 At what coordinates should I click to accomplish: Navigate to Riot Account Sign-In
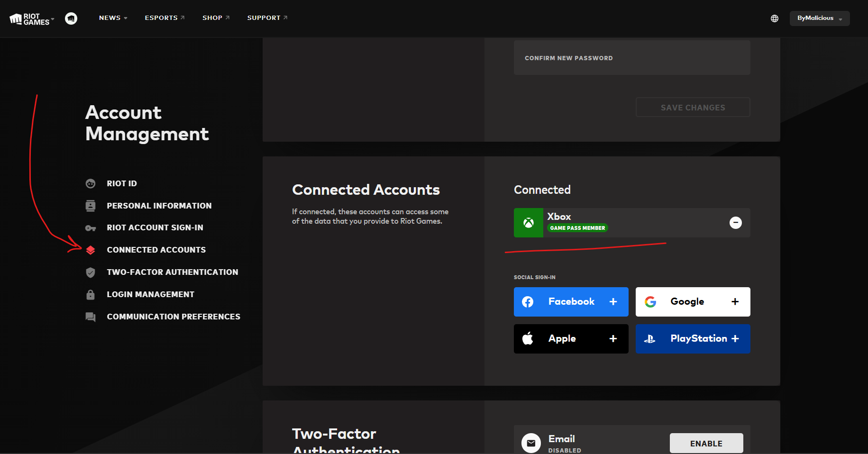click(x=155, y=228)
